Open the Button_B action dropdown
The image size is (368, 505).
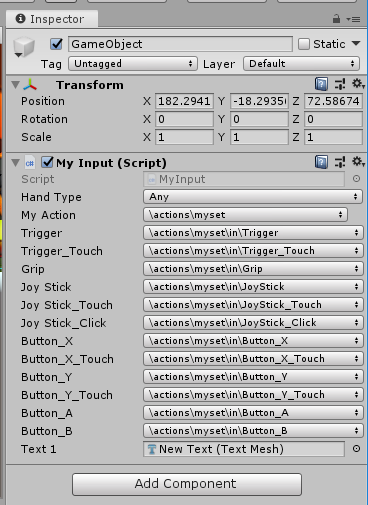(x=253, y=431)
